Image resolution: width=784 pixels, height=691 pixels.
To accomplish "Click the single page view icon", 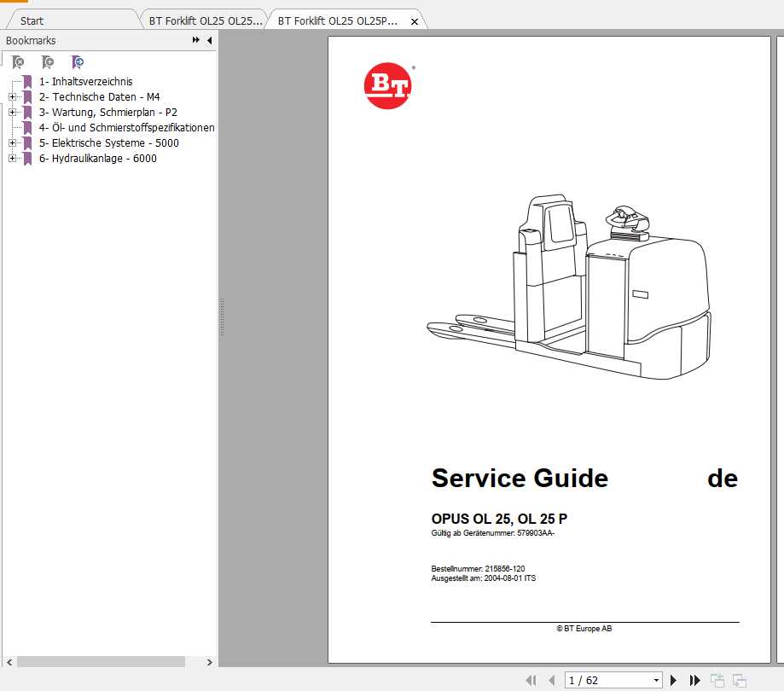I will [717, 680].
